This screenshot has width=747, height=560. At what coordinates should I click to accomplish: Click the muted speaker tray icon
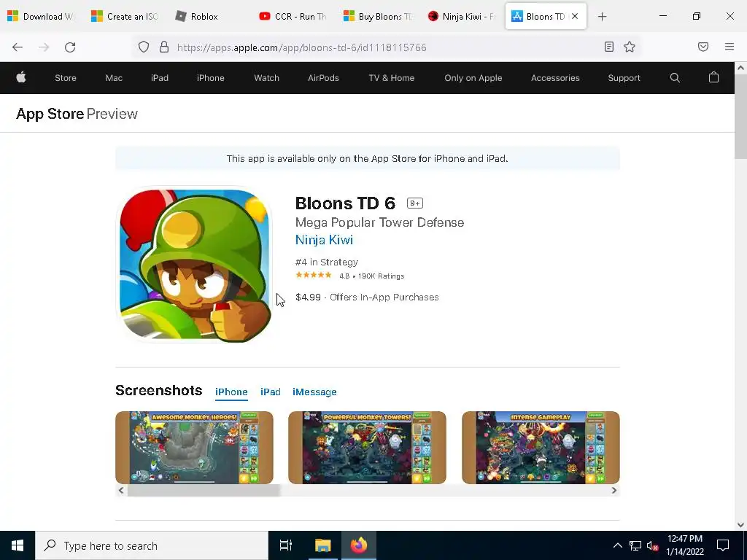(x=652, y=545)
